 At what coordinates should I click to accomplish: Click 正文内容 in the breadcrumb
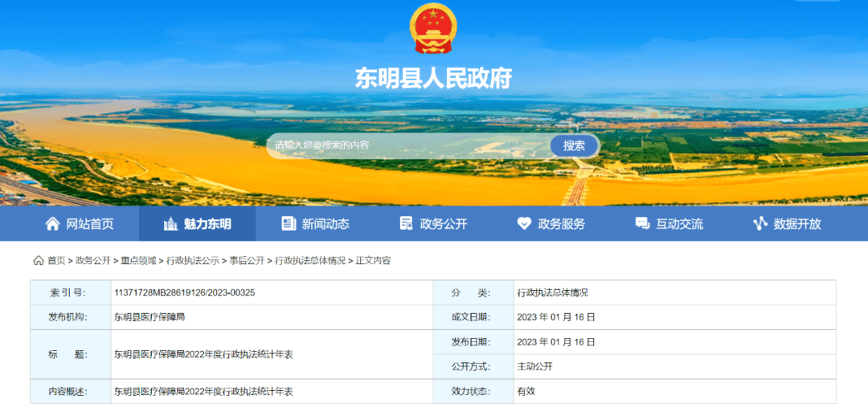click(373, 260)
